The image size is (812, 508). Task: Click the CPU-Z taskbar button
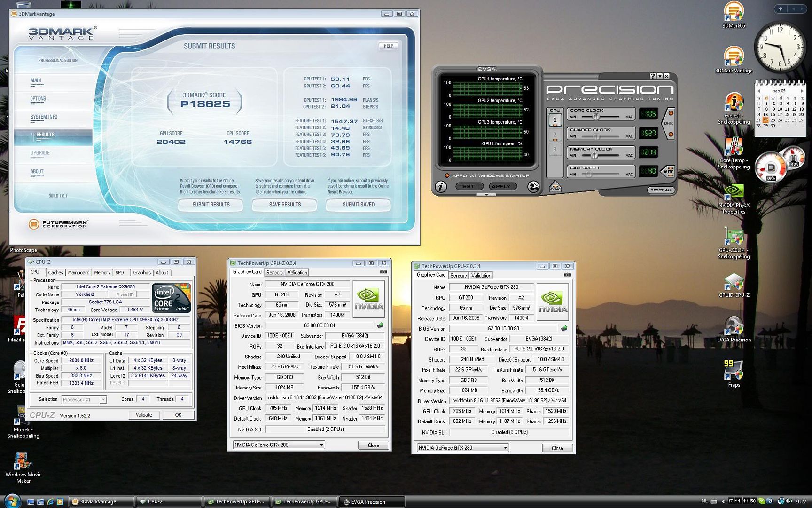(x=168, y=502)
